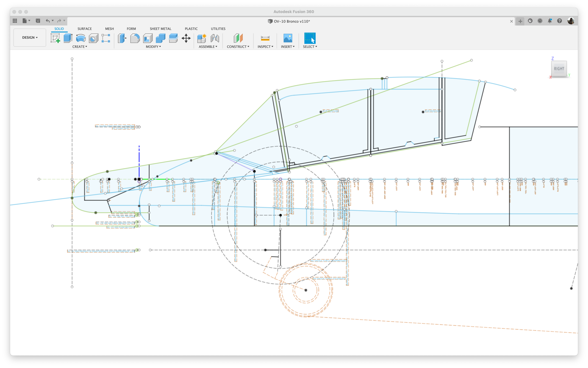
Task: Click the Move/Copy arrows icon
Action: (186, 38)
